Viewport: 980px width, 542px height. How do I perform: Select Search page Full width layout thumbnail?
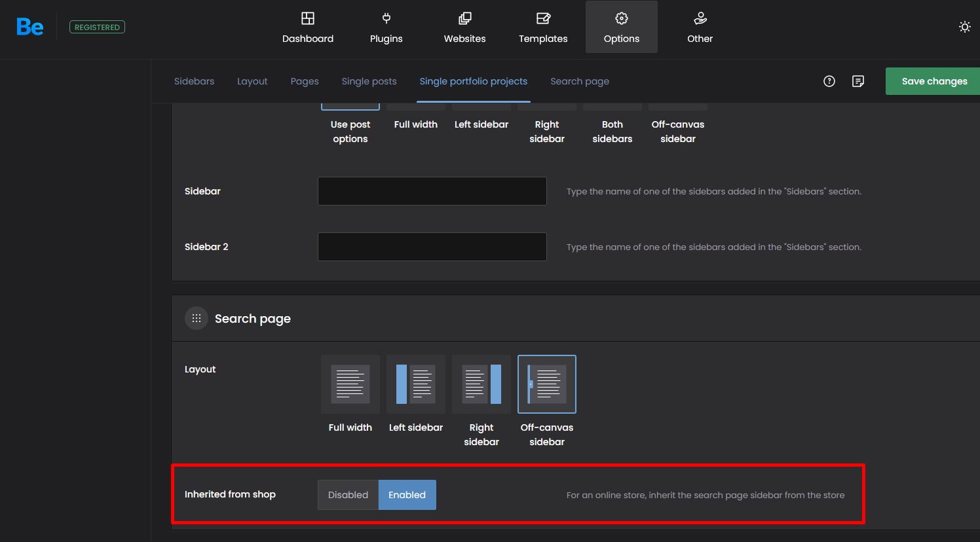(350, 384)
